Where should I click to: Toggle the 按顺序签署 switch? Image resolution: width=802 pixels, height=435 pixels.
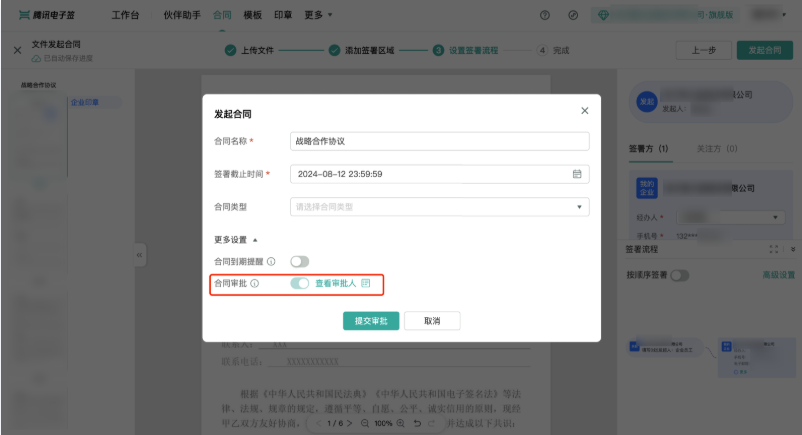pos(680,274)
